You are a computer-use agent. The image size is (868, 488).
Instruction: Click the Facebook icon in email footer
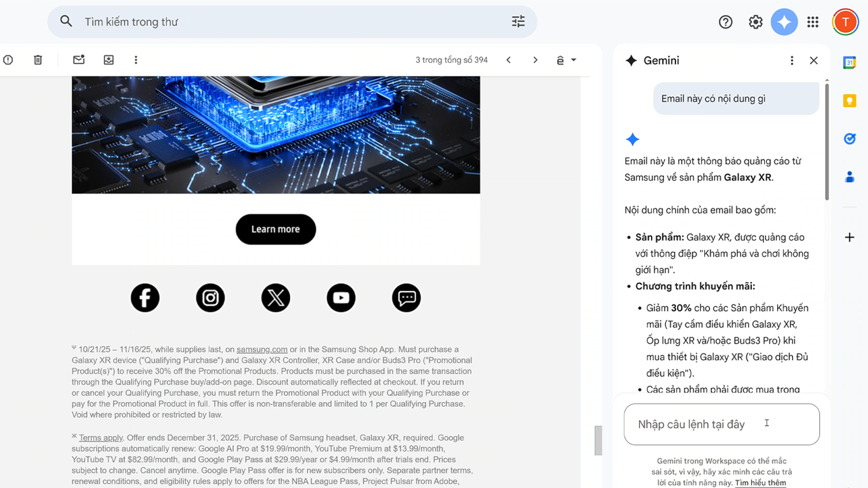[145, 298]
